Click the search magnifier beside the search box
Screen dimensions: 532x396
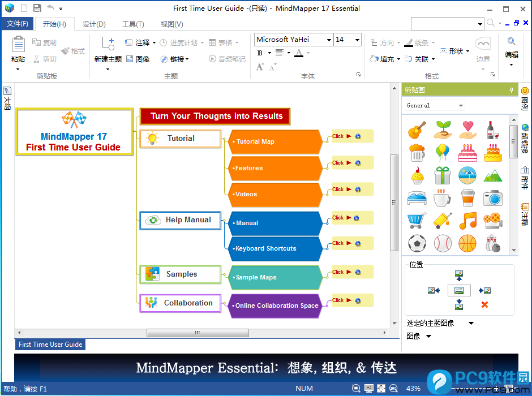(490, 23)
